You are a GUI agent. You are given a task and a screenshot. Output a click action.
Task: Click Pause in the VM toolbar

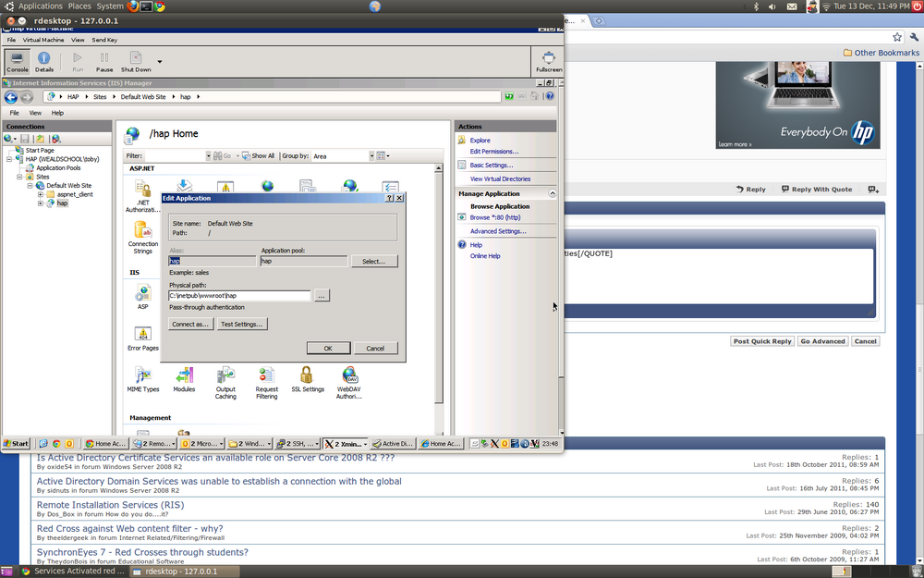pyautogui.click(x=104, y=61)
